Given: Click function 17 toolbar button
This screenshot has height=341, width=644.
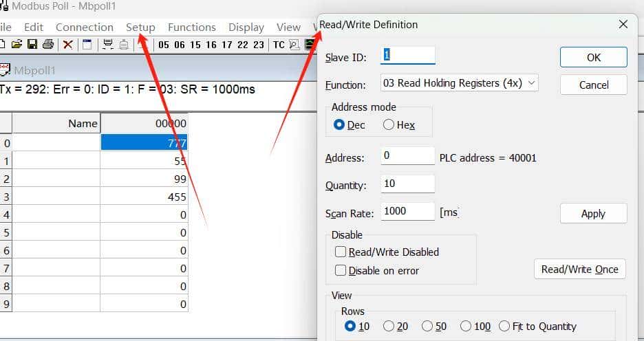Looking at the screenshot, I should [x=227, y=45].
